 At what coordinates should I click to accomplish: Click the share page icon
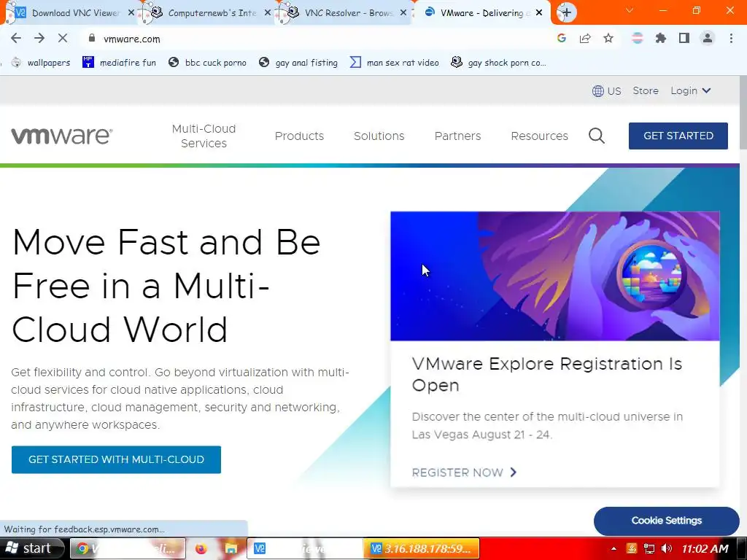585,39
